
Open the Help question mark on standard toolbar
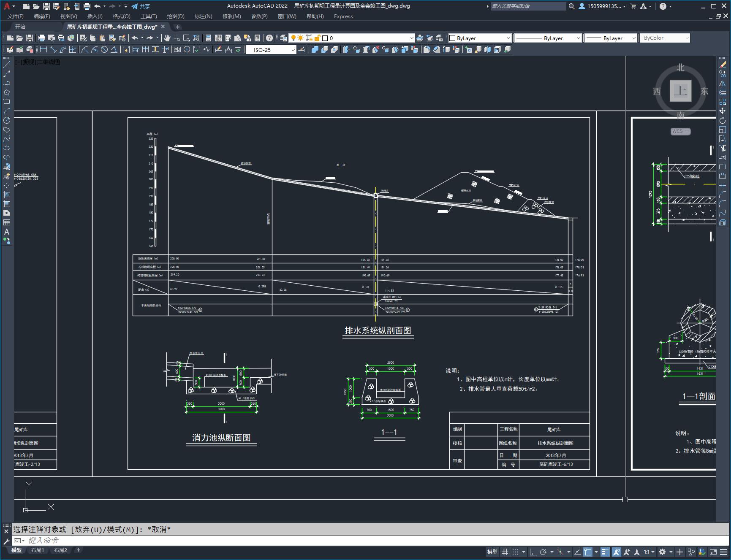tap(269, 38)
